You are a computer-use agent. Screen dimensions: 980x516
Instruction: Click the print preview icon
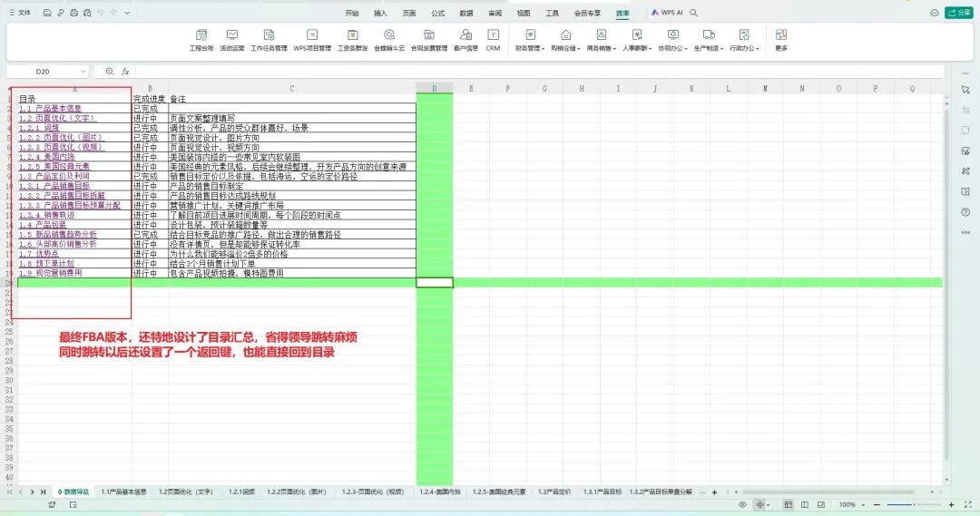[87, 13]
